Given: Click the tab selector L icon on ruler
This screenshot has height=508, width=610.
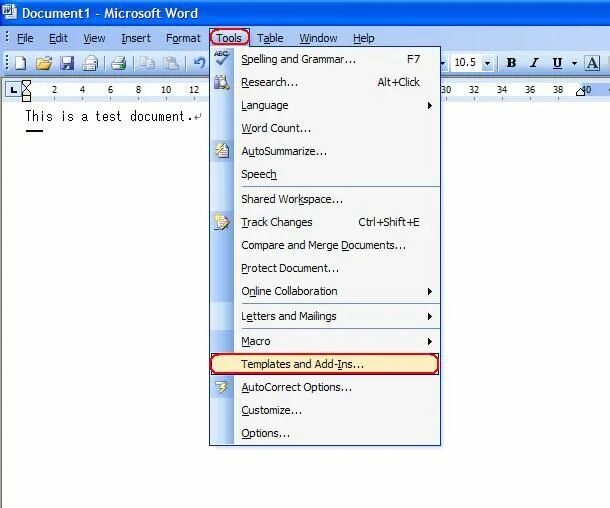Looking at the screenshot, I should [14, 90].
